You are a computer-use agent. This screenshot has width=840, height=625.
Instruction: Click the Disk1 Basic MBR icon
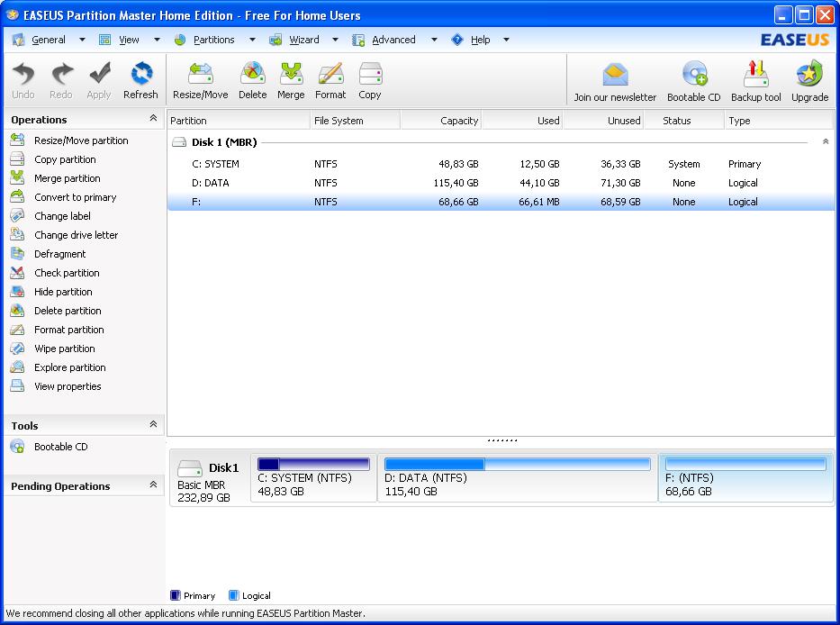click(190, 468)
